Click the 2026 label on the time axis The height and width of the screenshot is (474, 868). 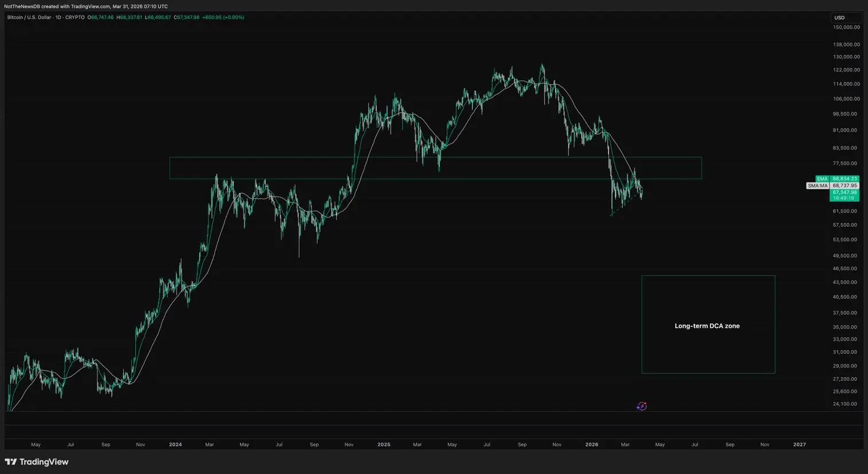(x=592, y=444)
